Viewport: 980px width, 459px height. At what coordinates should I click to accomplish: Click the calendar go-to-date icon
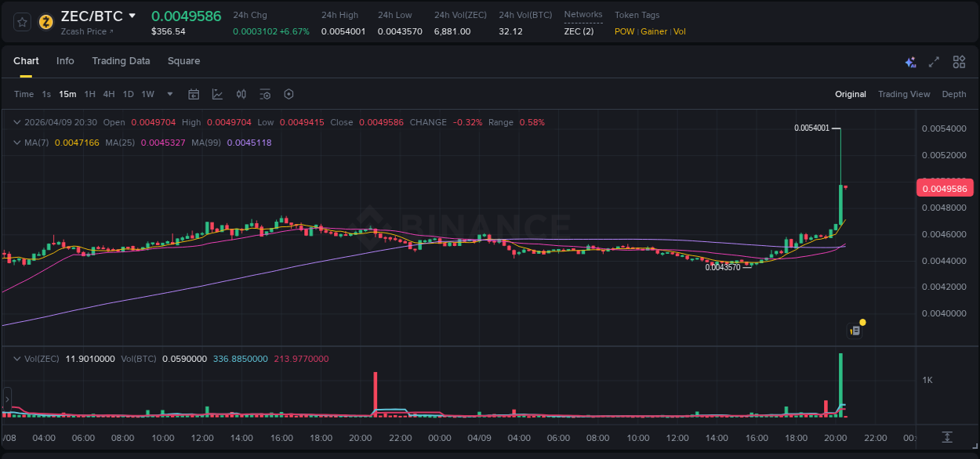194,94
